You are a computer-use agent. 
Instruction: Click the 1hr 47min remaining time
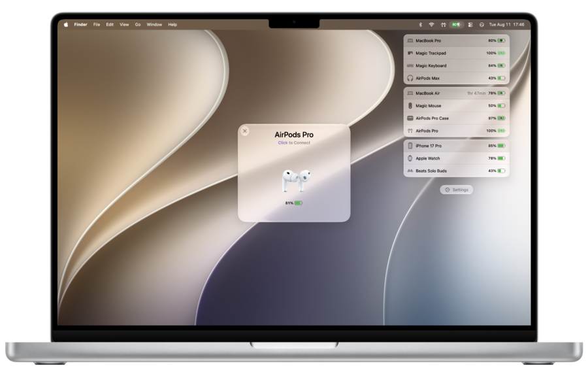[x=476, y=93]
